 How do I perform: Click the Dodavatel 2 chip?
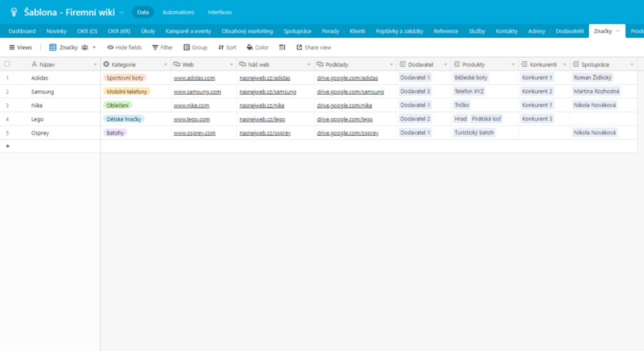coord(415,119)
